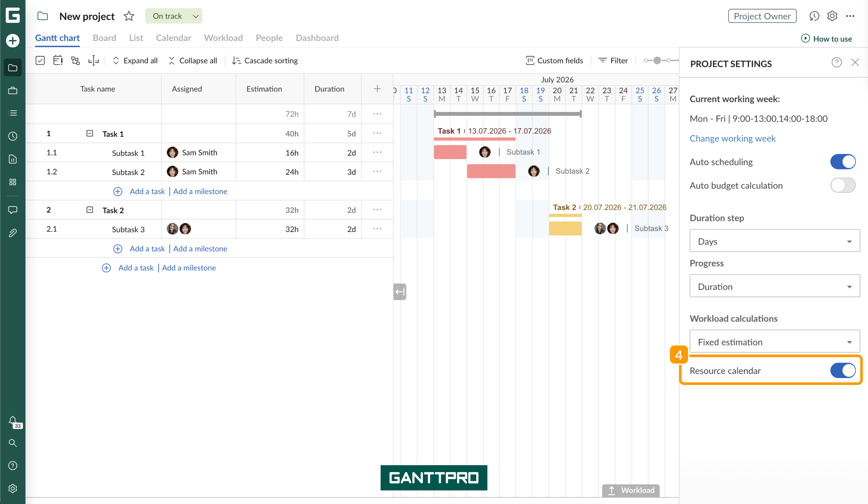
Task: Star the New project as favorite
Action: pos(129,16)
